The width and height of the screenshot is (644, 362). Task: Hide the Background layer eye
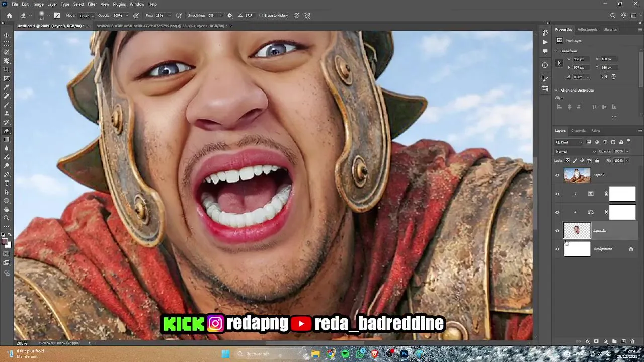[x=557, y=249]
